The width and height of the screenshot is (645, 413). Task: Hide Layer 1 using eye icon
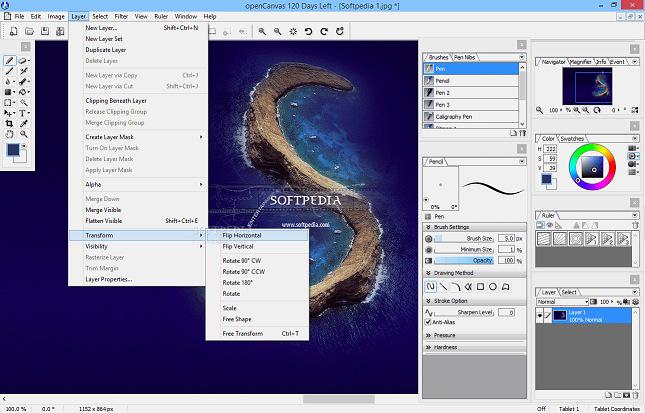point(541,314)
